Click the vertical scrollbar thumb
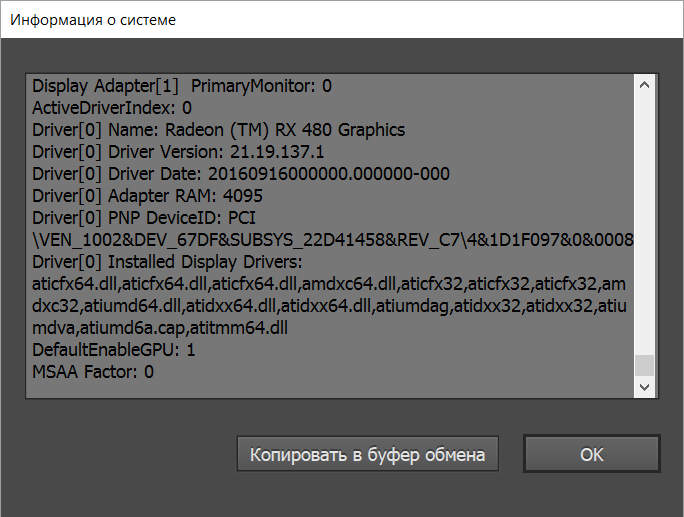The width and height of the screenshot is (684, 517). coord(644,365)
